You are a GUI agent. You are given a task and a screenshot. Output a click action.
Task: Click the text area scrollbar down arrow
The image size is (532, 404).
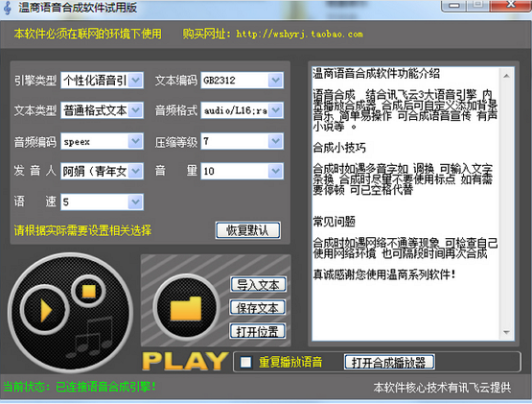click(506, 332)
